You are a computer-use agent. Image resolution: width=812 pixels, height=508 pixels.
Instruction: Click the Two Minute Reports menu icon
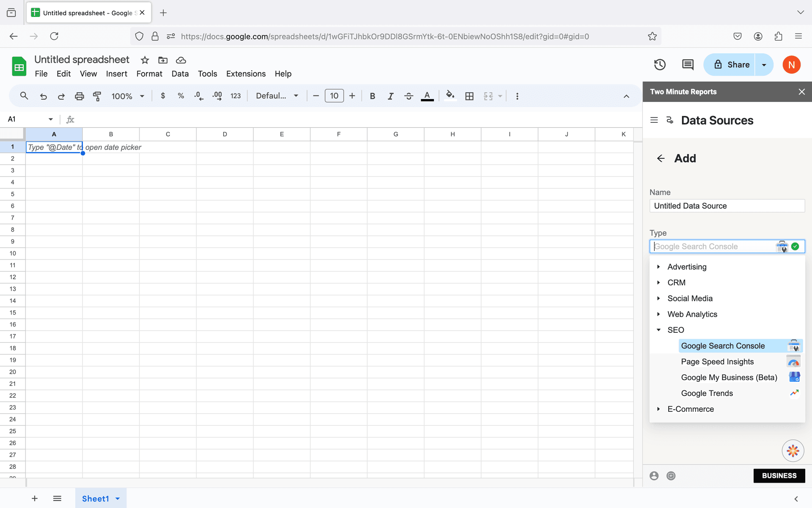pyautogui.click(x=654, y=119)
